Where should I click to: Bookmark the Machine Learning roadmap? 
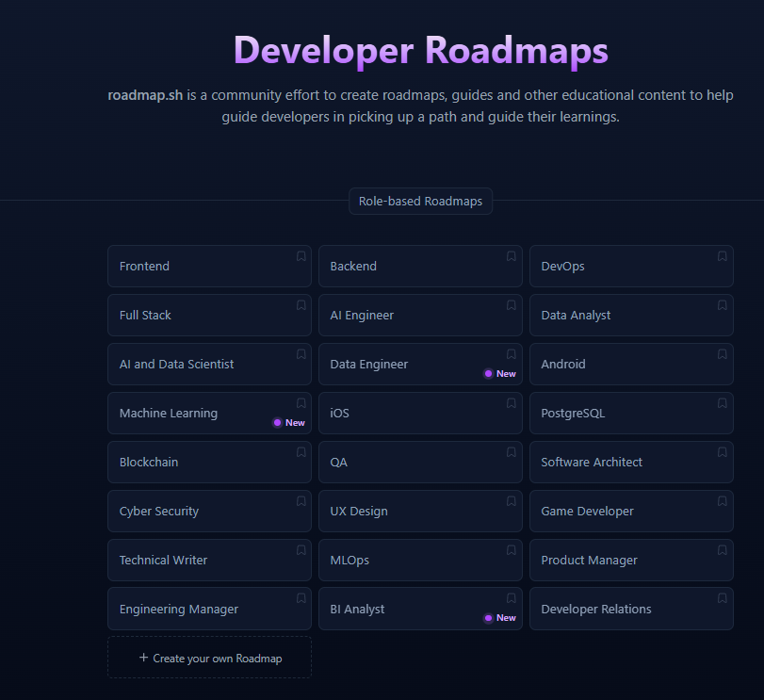coord(301,403)
